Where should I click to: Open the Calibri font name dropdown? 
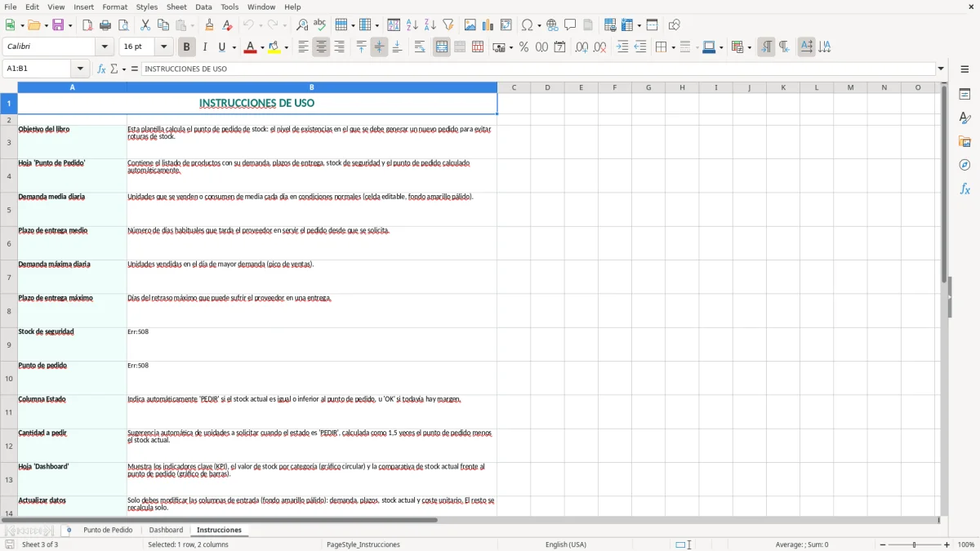point(105,47)
